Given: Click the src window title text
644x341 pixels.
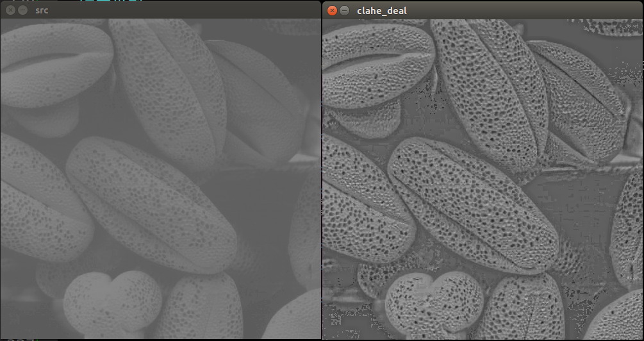Looking at the screenshot, I should (42, 11).
